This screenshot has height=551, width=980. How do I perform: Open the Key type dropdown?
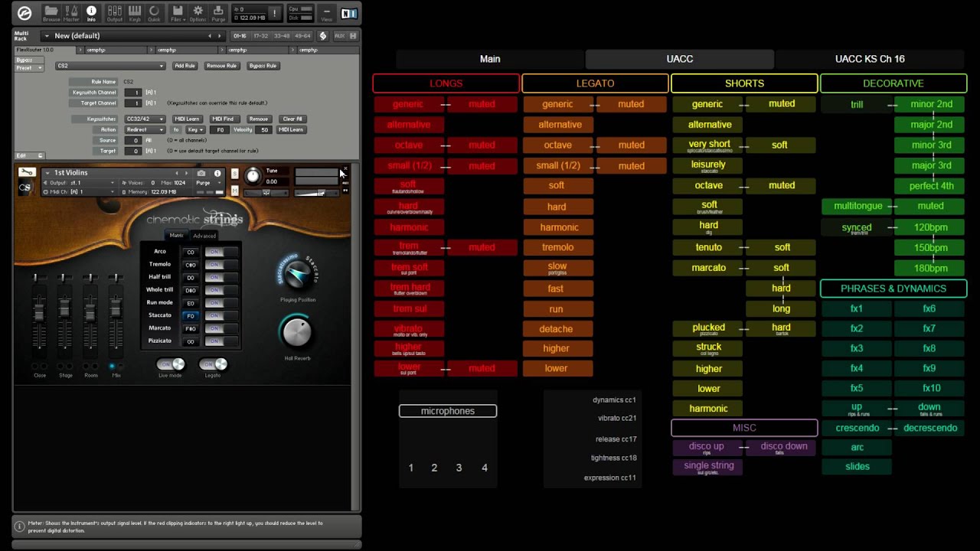tap(195, 130)
